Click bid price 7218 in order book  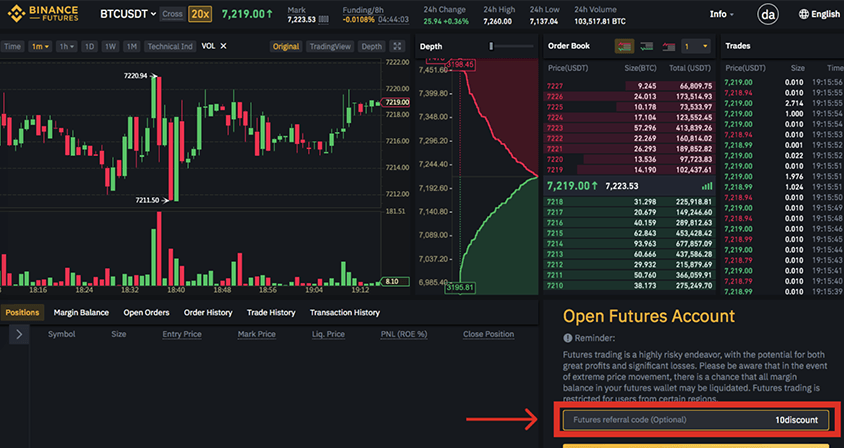point(554,202)
